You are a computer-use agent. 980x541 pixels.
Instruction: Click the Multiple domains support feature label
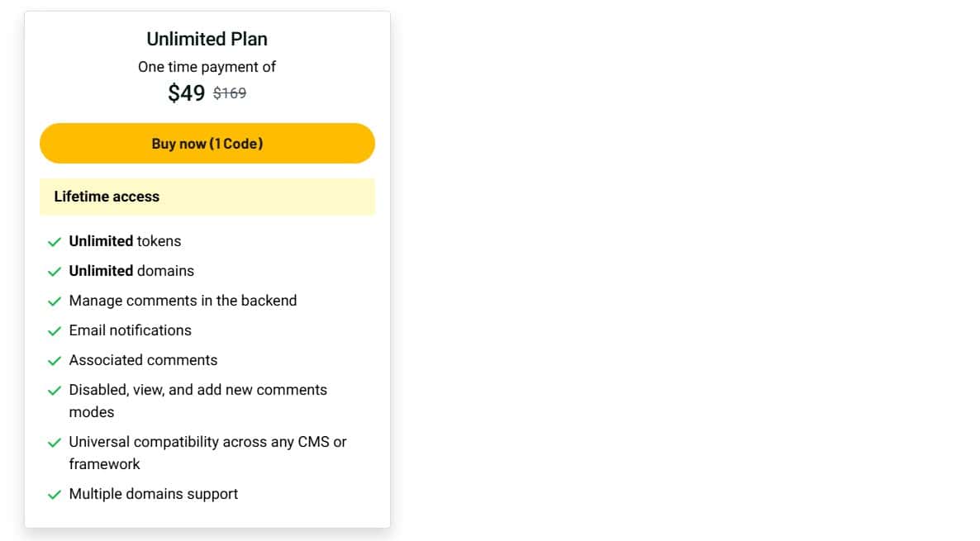coord(154,494)
